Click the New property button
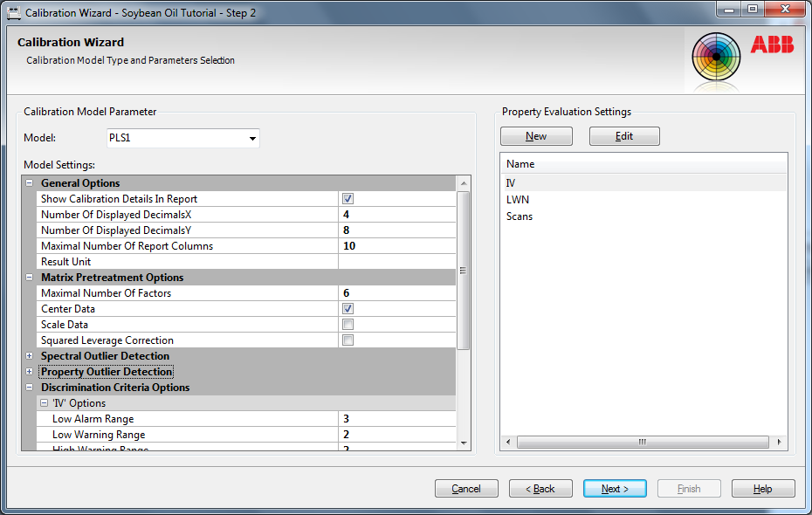 pyautogui.click(x=536, y=136)
